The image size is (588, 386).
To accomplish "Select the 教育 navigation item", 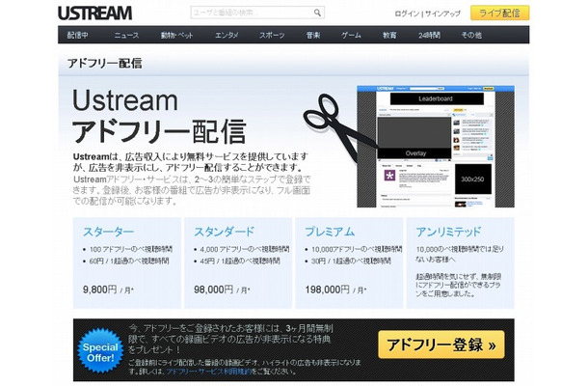I will (x=389, y=36).
